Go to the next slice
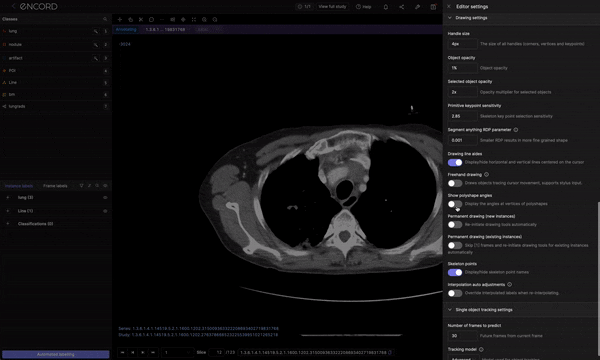600x360 pixels. coord(143,352)
